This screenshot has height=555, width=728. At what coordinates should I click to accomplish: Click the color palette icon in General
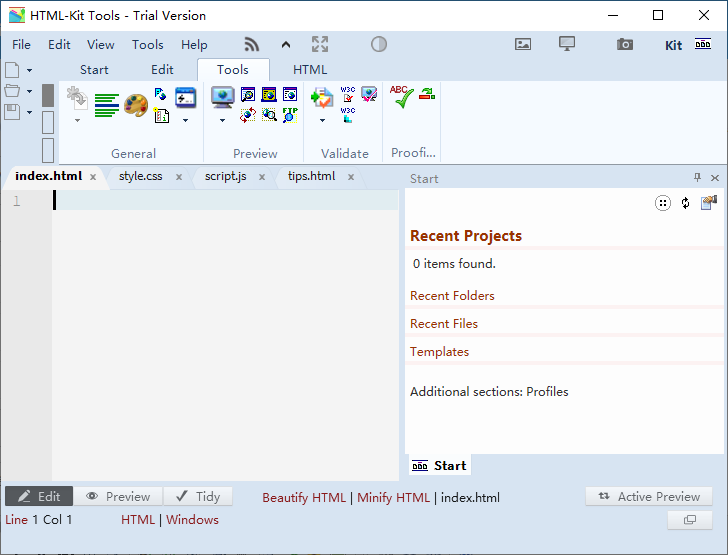pyautogui.click(x=136, y=104)
